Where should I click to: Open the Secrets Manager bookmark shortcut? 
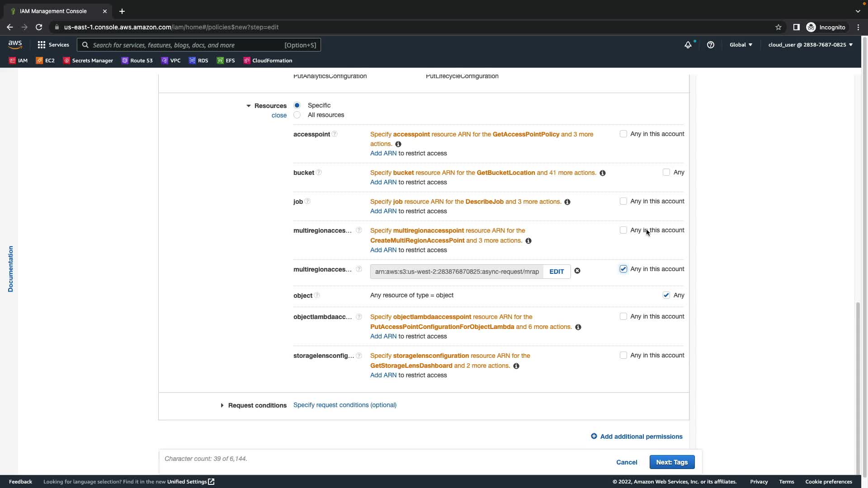click(x=88, y=61)
